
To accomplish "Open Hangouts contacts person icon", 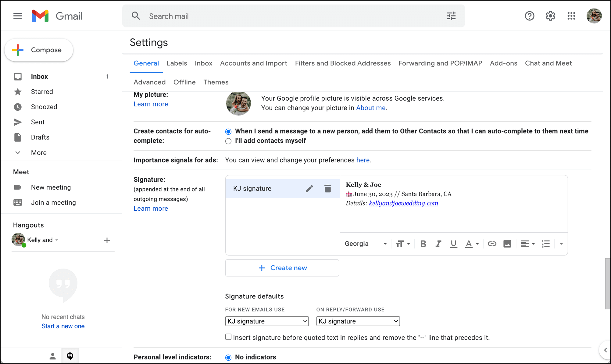I will (52, 356).
